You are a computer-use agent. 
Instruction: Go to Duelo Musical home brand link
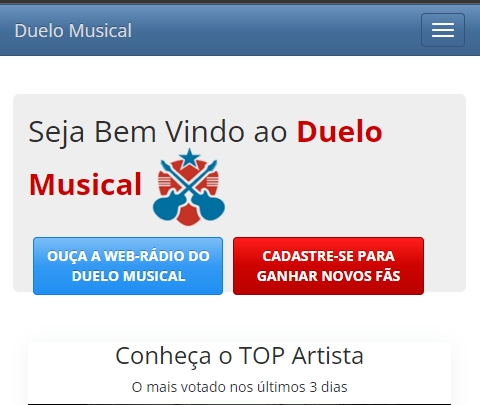point(73,31)
